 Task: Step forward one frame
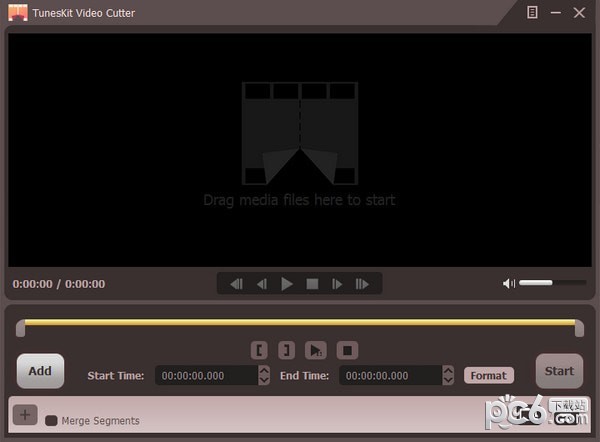click(337, 284)
